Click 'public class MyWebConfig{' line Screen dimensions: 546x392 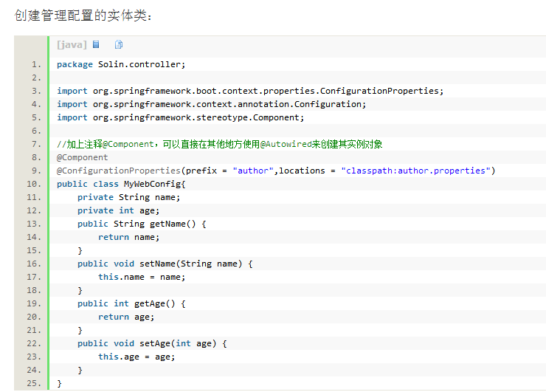pos(121,184)
